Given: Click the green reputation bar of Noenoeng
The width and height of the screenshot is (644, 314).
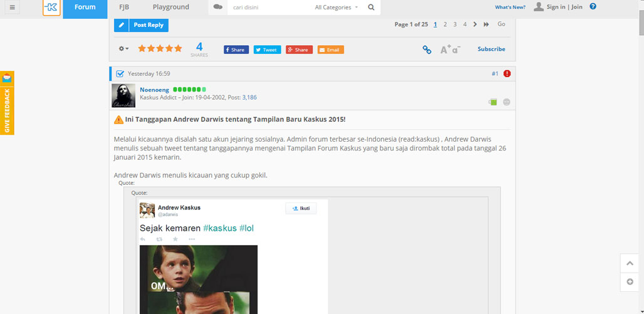Looking at the screenshot, I should click(x=189, y=90).
